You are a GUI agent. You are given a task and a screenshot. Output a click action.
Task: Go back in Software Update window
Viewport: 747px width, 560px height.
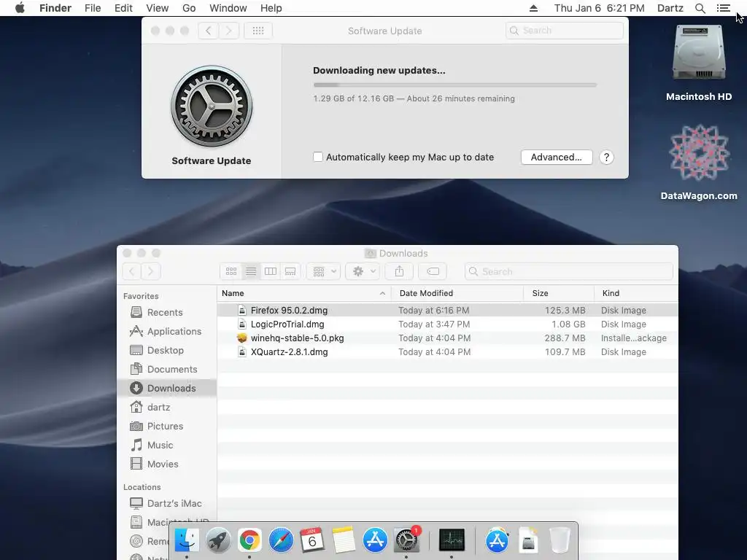coord(208,31)
